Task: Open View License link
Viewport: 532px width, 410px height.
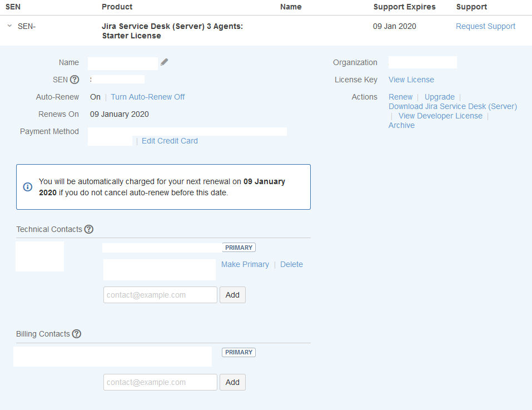Action: (411, 80)
